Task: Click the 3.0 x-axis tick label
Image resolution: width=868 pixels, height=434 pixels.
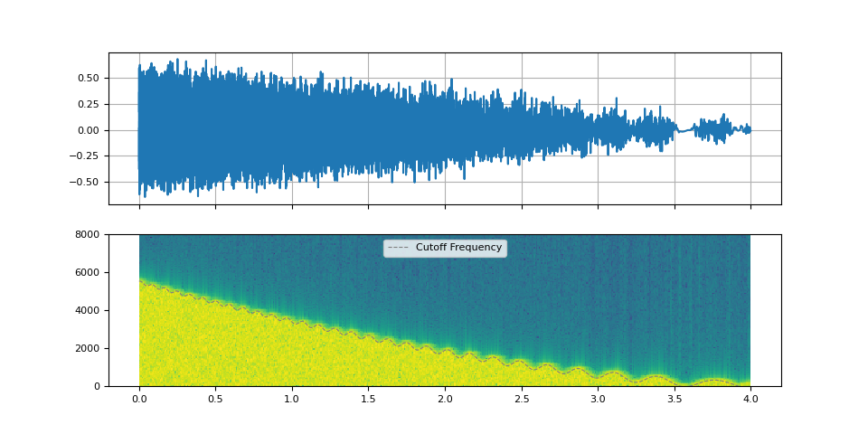Action: [x=598, y=399]
